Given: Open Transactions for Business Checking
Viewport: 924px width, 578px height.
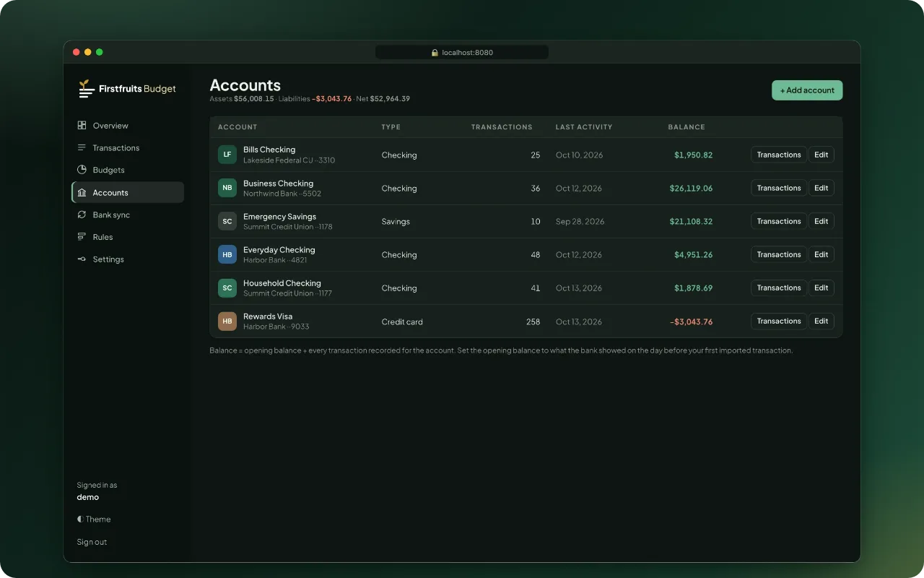Looking at the screenshot, I should pos(779,188).
